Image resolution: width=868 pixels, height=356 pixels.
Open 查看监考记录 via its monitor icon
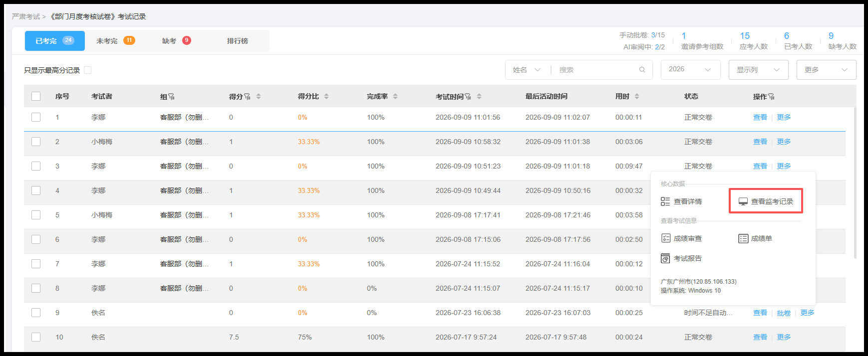click(743, 201)
